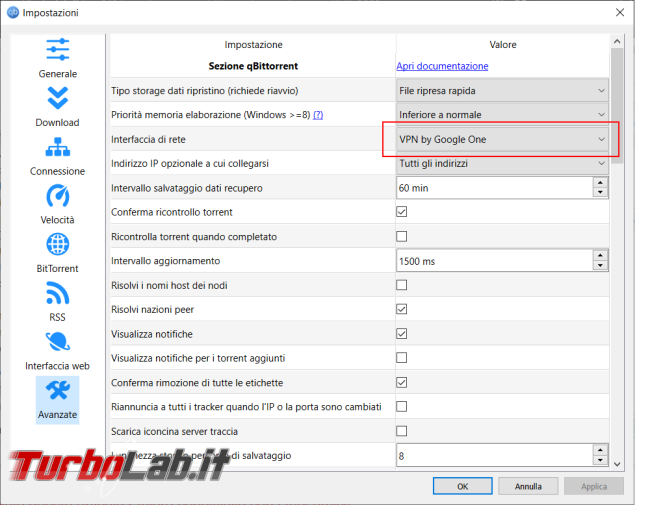Viewport: 650px width, 505px height.
Task: Open the Apri documentazione link
Action: [442, 66]
